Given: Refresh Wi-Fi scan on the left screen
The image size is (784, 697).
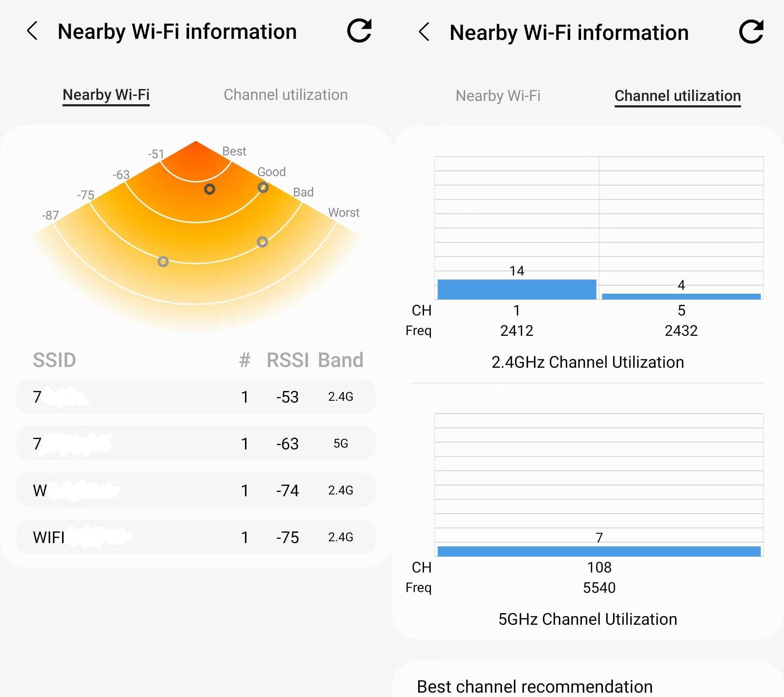Looking at the screenshot, I should pos(359,30).
